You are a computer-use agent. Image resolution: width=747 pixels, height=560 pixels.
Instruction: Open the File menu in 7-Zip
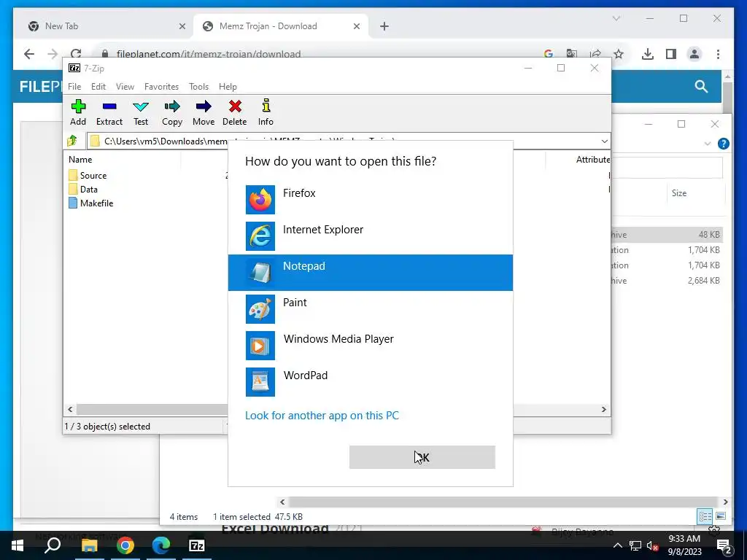tap(74, 87)
